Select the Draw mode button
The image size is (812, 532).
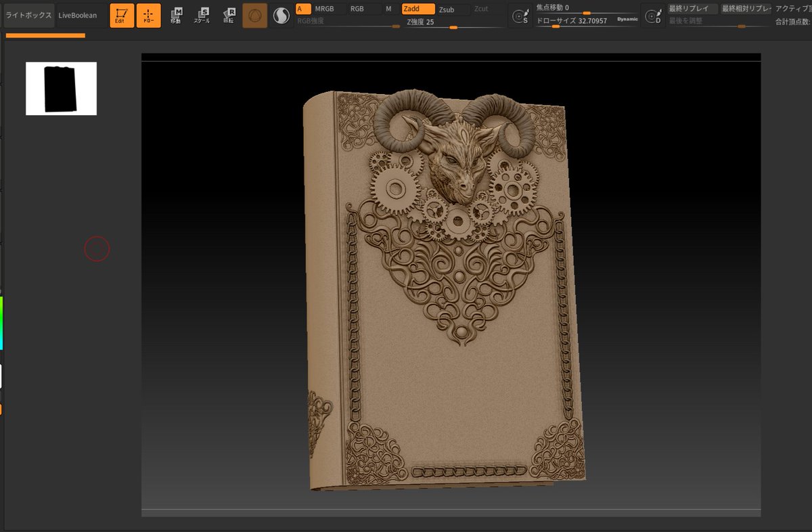click(149, 15)
